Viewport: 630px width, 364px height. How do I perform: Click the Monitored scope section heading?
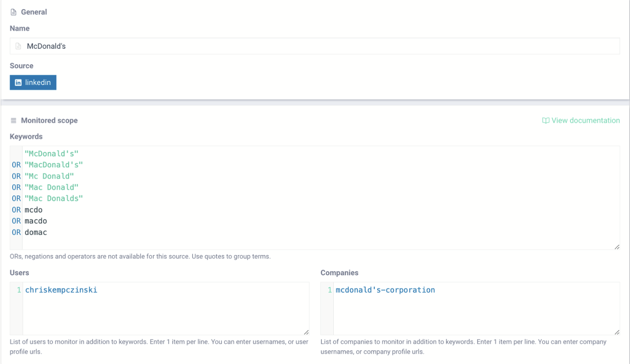pos(49,120)
